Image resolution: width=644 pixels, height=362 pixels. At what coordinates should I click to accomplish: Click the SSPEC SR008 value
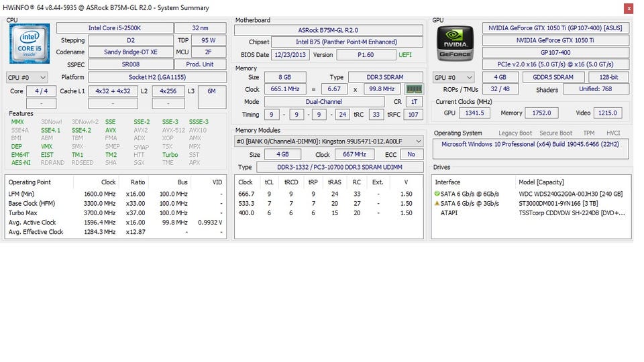click(131, 64)
